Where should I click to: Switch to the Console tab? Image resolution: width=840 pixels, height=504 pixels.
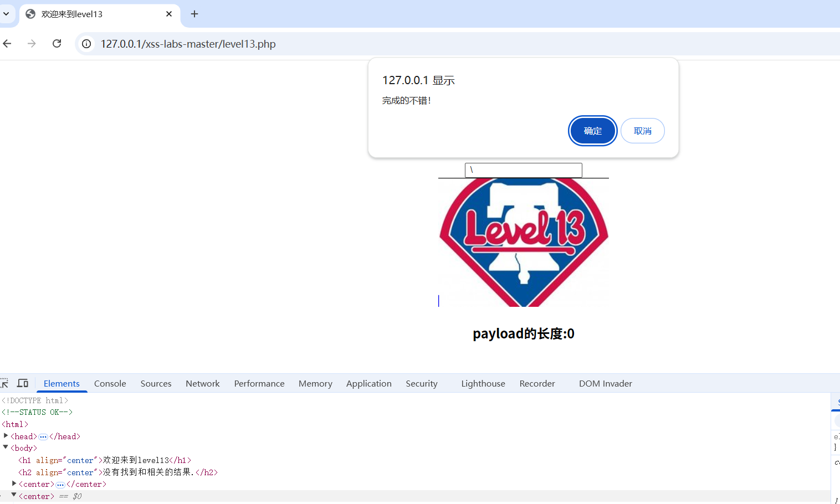pos(110,383)
